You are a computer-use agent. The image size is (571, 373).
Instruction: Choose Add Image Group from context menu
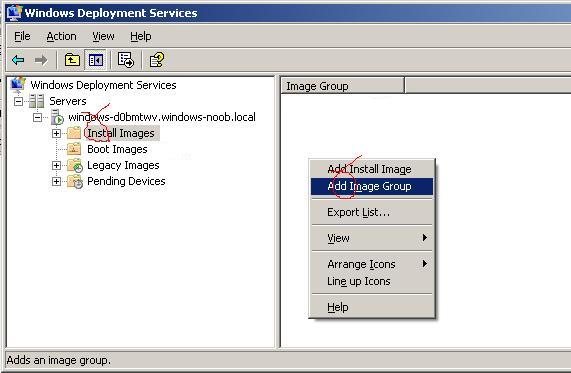[372, 186]
